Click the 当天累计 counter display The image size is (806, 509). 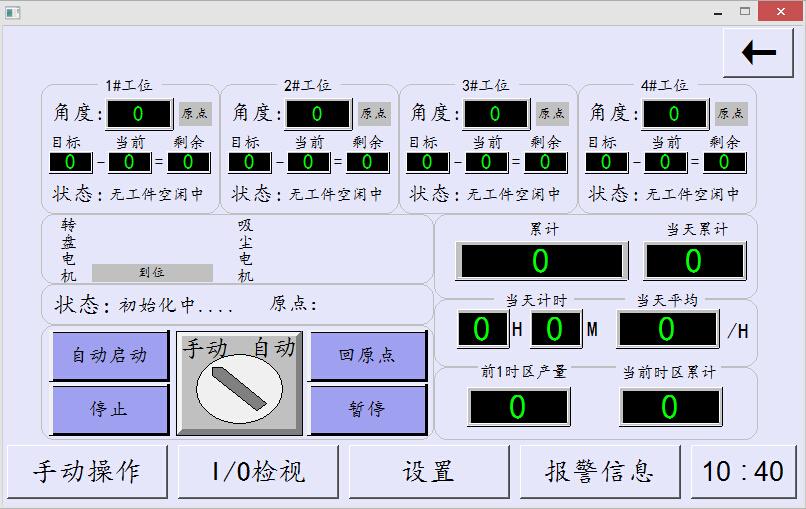coord(694,261)
